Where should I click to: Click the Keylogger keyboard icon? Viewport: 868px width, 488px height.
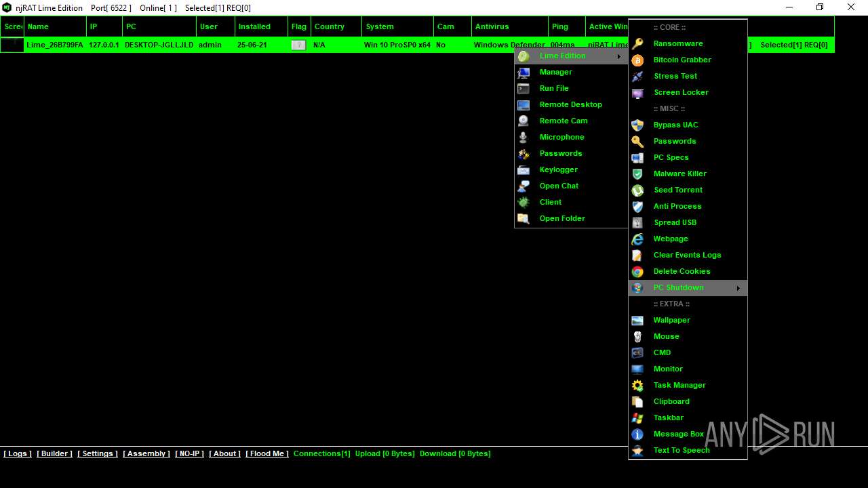524,169
